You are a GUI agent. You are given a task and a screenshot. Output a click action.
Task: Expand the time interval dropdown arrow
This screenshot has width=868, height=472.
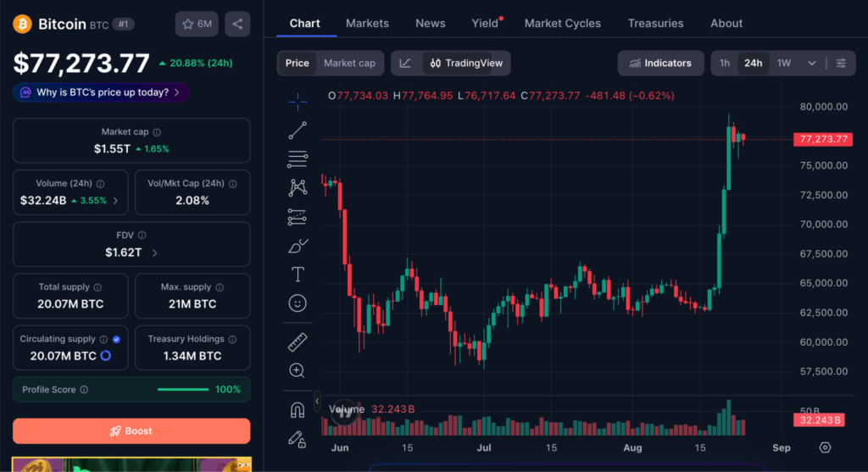coord(811,63)
